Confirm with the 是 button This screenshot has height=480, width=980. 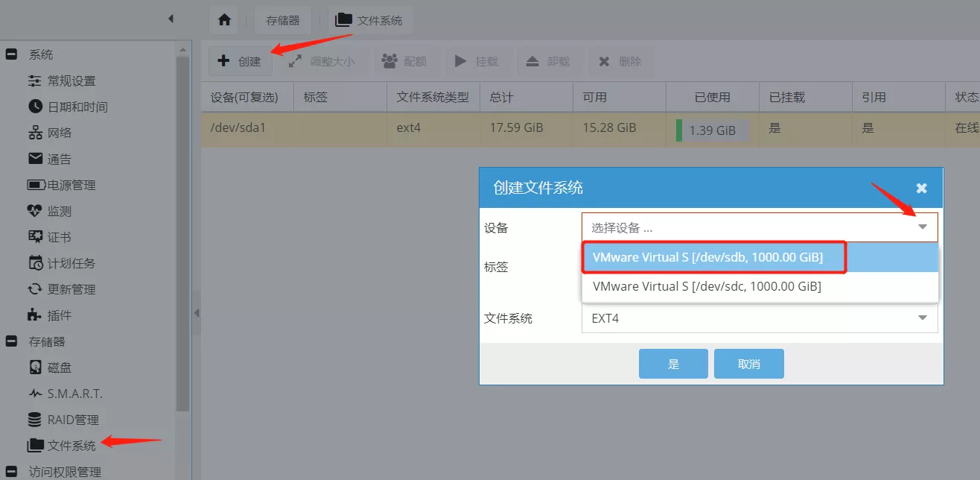coord(673,364)
